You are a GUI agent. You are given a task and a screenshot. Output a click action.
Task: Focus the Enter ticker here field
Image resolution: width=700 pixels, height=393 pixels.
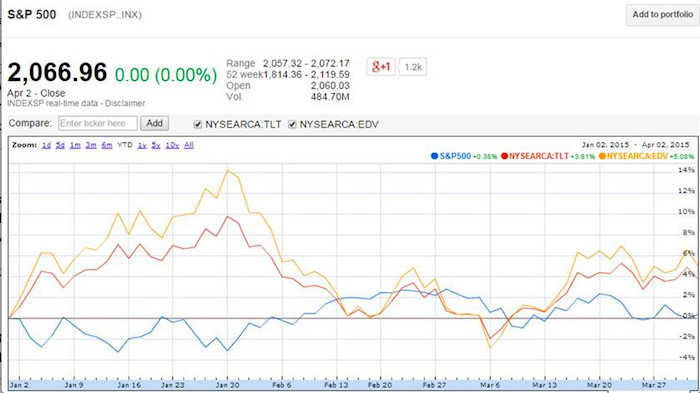98,123
